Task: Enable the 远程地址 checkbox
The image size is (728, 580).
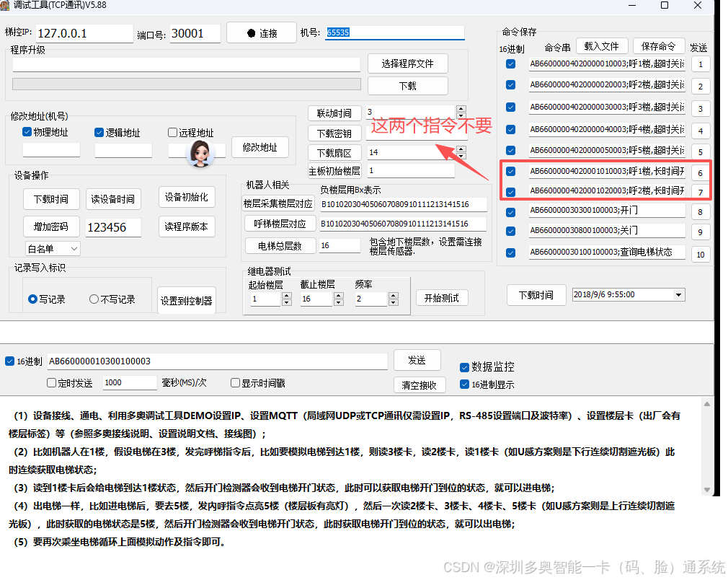Action: (172, 133)
